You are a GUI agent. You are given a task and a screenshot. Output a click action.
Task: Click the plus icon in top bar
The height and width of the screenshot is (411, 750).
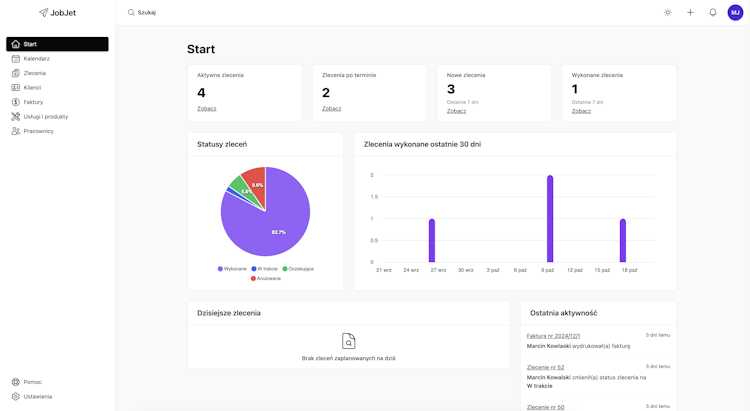[690, 12]
